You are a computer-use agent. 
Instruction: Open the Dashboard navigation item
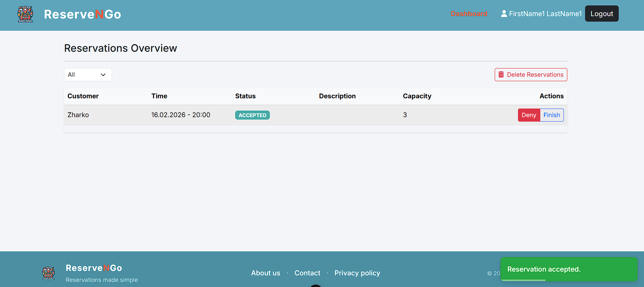click(469, 14)
